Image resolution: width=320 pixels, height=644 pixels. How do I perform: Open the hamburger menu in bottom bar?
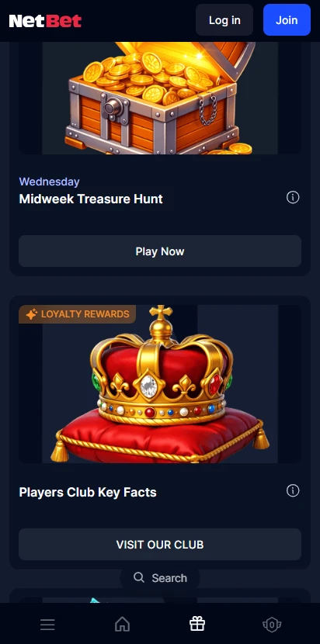point(47,625)
